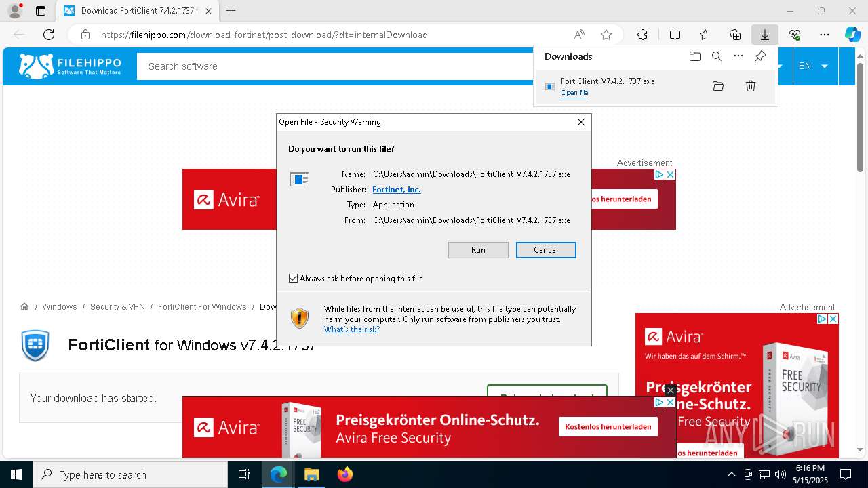The width and height of the screenshot is (868, 488).
Task: Close the bottom Avira banner ad
Action: [x=670, y=403]
